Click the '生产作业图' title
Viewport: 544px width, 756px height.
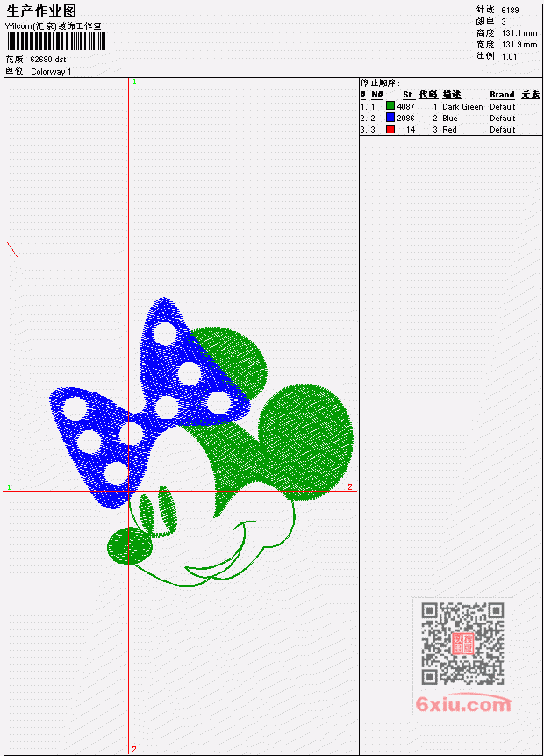[x=41, y=11]
